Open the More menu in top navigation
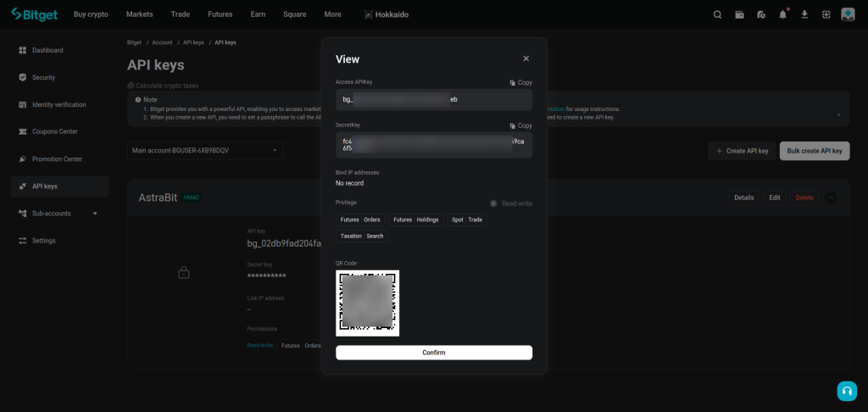This screenshot has height=412, width=868. 332,14
